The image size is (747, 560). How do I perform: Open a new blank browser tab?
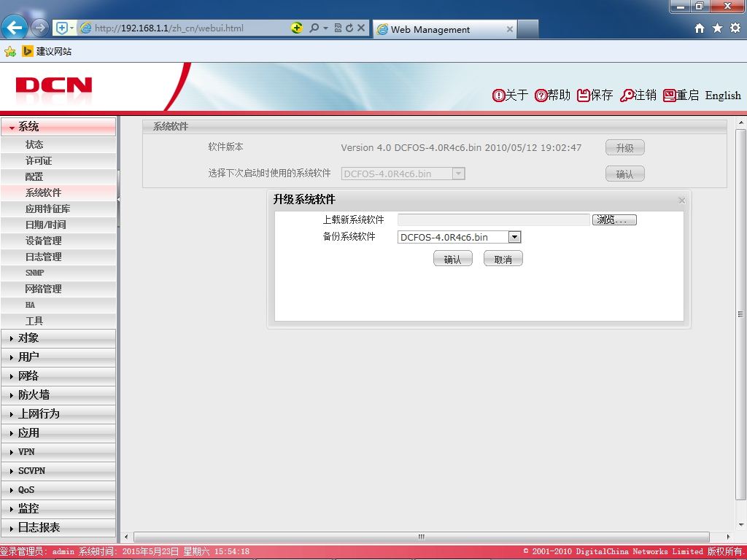click(x=528, y=29)
